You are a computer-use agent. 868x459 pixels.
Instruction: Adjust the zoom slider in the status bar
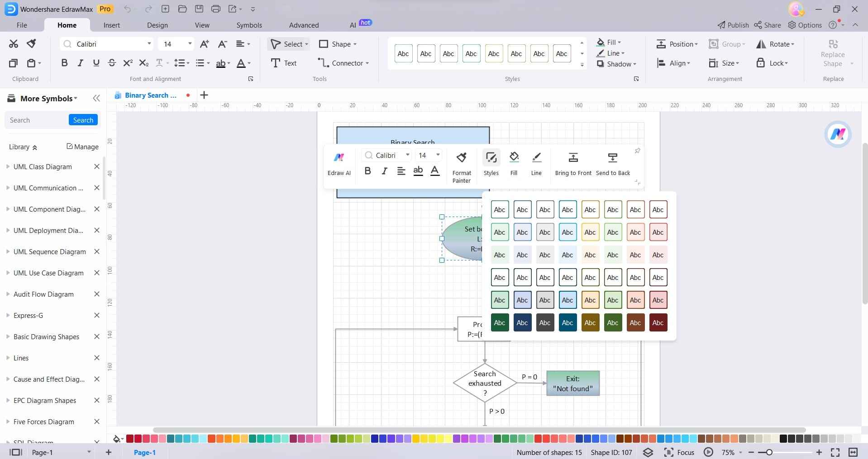pos(768,452)
